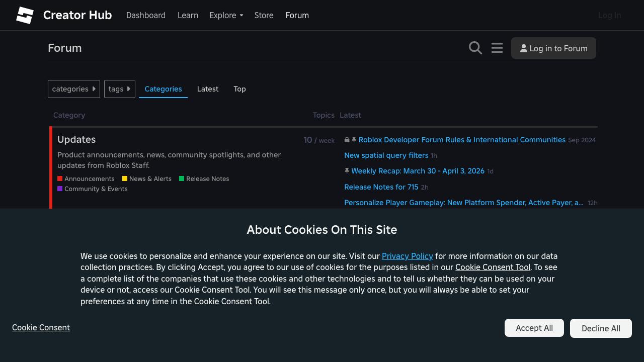Click the Roblox logo icon
Image resolution: width=644 pixels, height=362 pixels.
pos(25,15)
